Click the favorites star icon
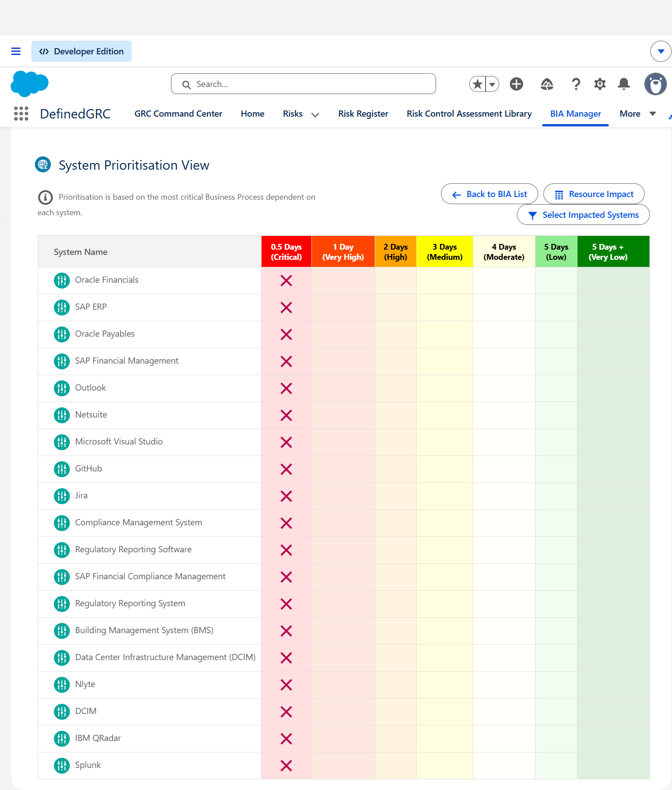 [x=478, y=84]
